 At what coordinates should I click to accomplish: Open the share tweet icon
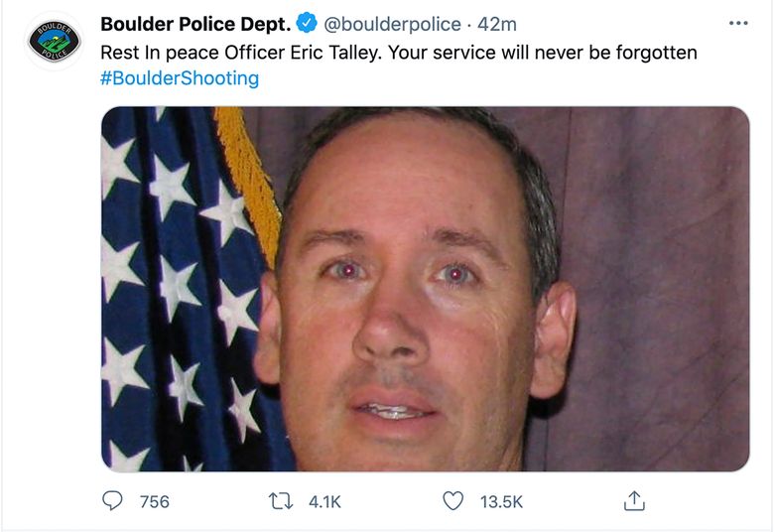click(634, 501)
